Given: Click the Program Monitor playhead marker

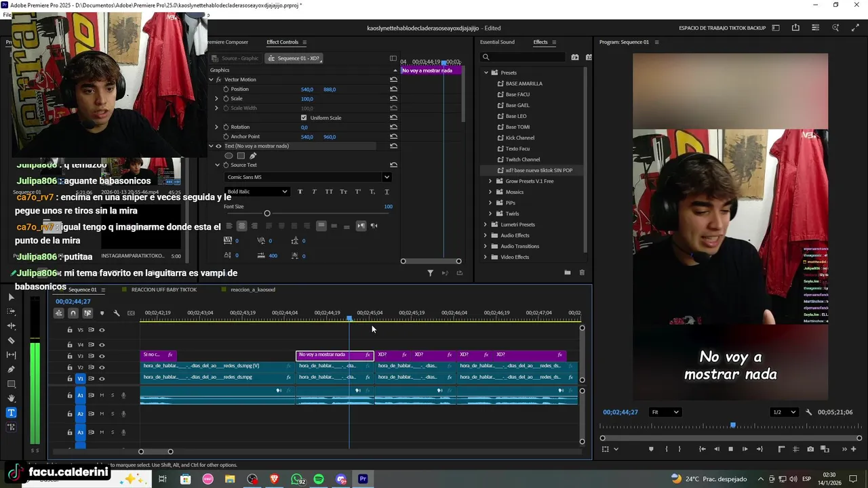Looking at the screenshot, I should (x=732, y=426).
